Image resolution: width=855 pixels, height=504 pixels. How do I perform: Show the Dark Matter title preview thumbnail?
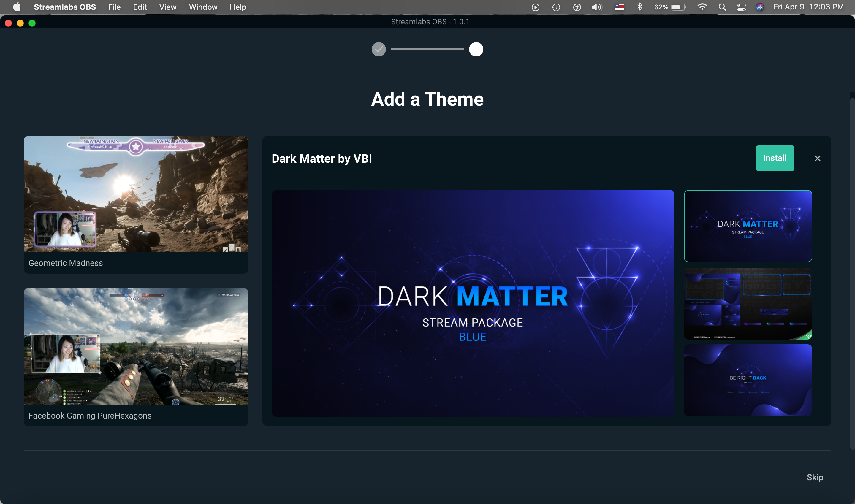pyautogui.click(x=748, y=226)
